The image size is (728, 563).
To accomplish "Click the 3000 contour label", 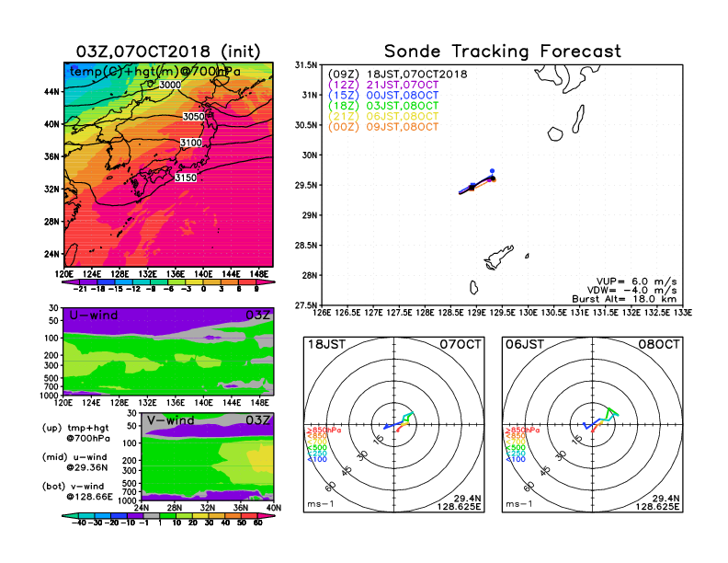I will (x=170, y=85).
